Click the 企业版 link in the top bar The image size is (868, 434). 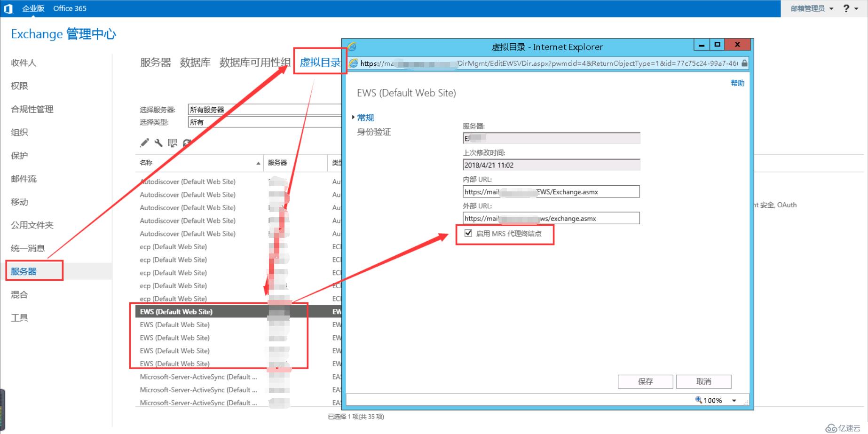33,8
